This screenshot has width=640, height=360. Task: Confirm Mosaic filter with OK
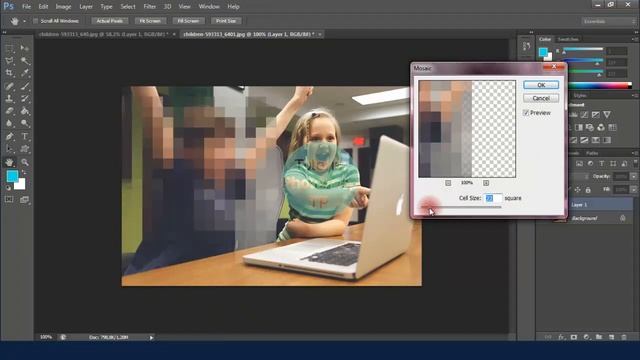(x=541, y=85)
